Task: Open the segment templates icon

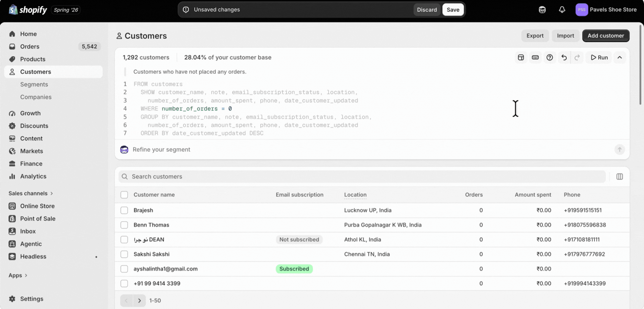Action: point(521,57)
